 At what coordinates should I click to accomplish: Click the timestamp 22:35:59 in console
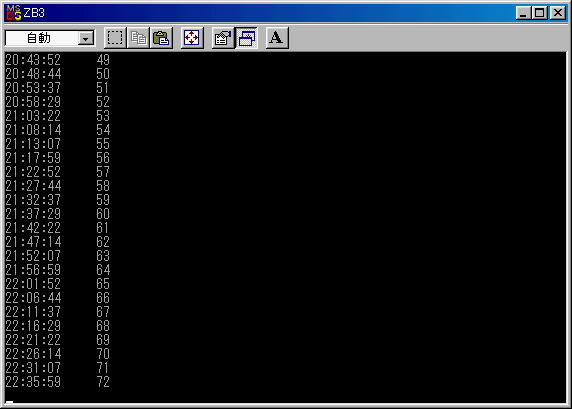[x=33, y=382]
